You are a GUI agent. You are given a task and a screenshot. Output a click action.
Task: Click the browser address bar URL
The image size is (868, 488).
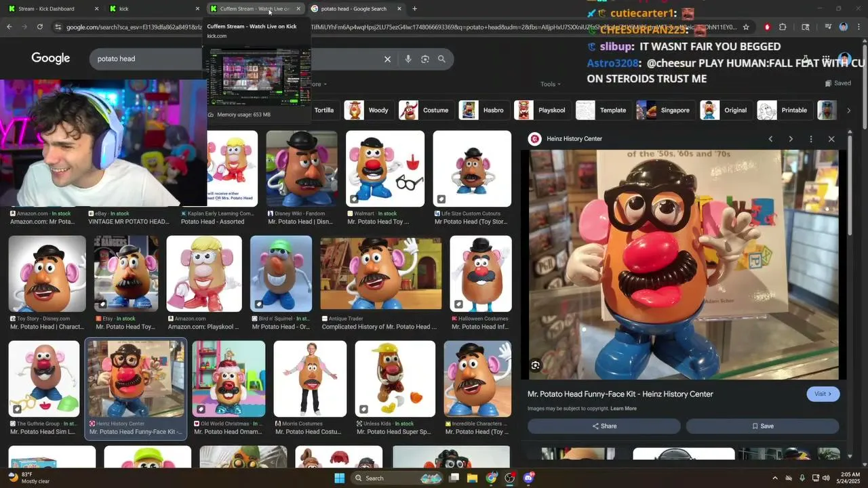coord(400,27)
